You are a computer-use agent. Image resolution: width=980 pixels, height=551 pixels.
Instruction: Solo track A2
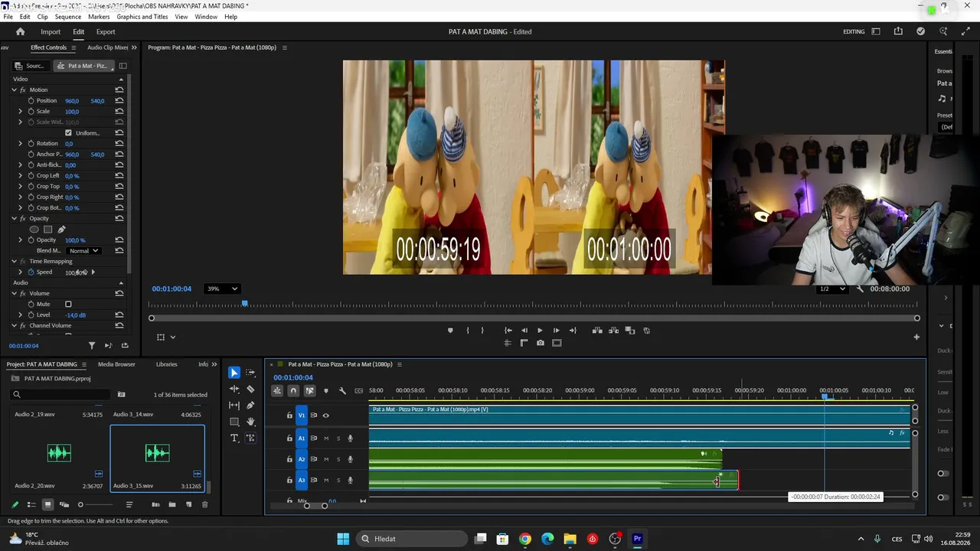[x=338, y=459]
